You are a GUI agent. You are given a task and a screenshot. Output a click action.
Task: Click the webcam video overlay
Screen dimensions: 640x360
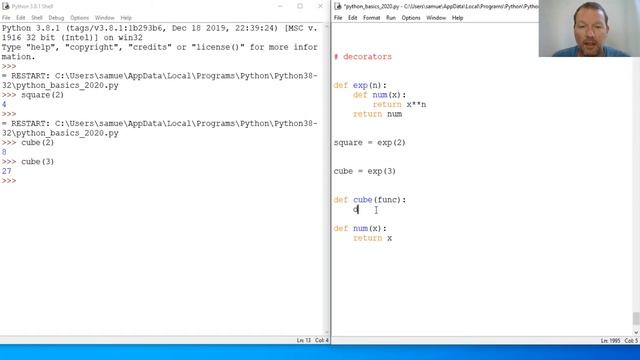[x=589, y=28]
